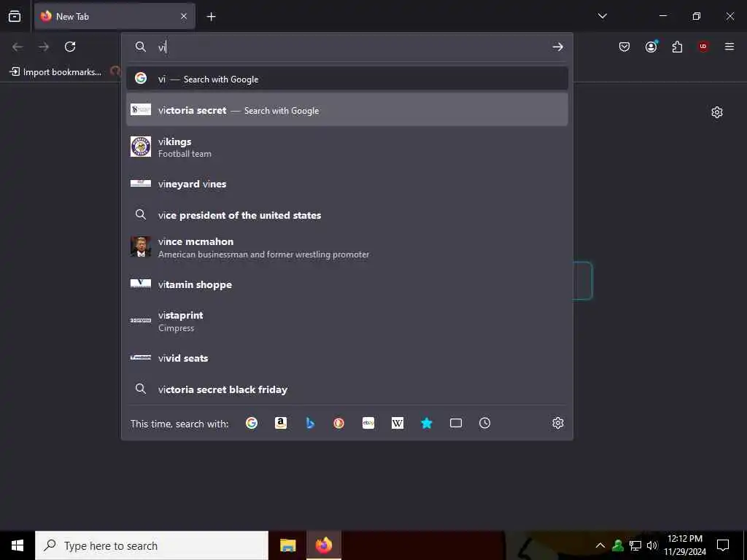
Task: Click the Vikings team logo thumbnail
Action: (x=141, y=147)
